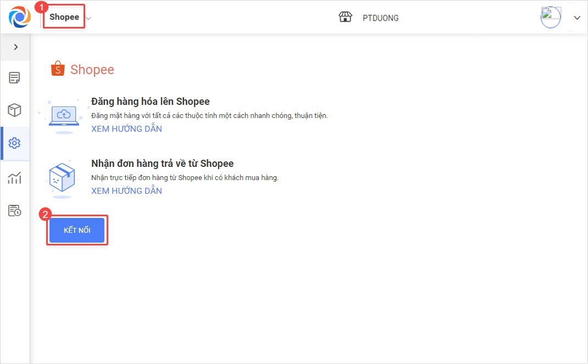Expand the left sidebar with the arrow
The width and height of the screenshot is (588, 364).
(16, 47)
